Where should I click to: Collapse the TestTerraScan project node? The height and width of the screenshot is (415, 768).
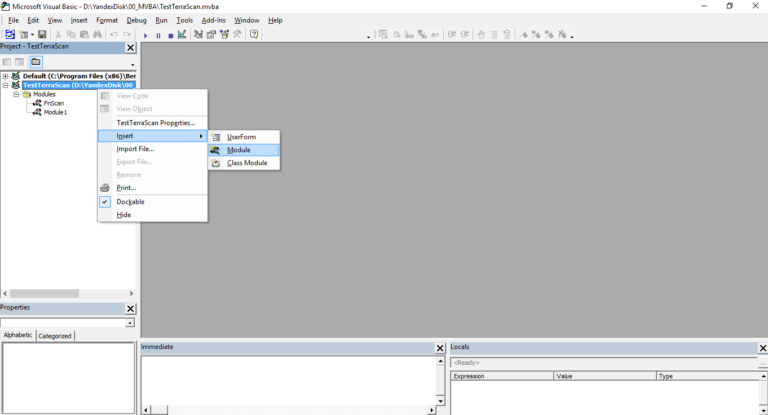[x=5, y=86]
